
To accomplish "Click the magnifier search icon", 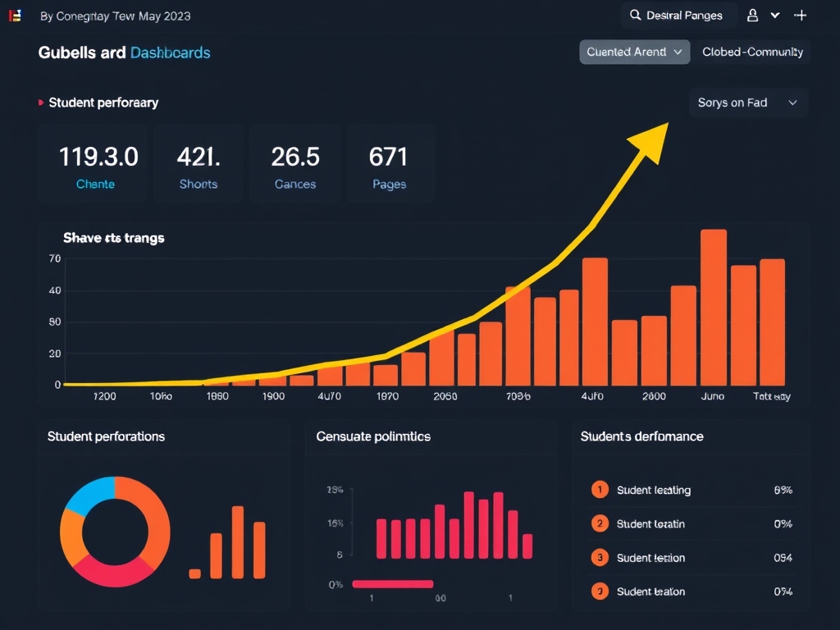I will coord(635,16).
